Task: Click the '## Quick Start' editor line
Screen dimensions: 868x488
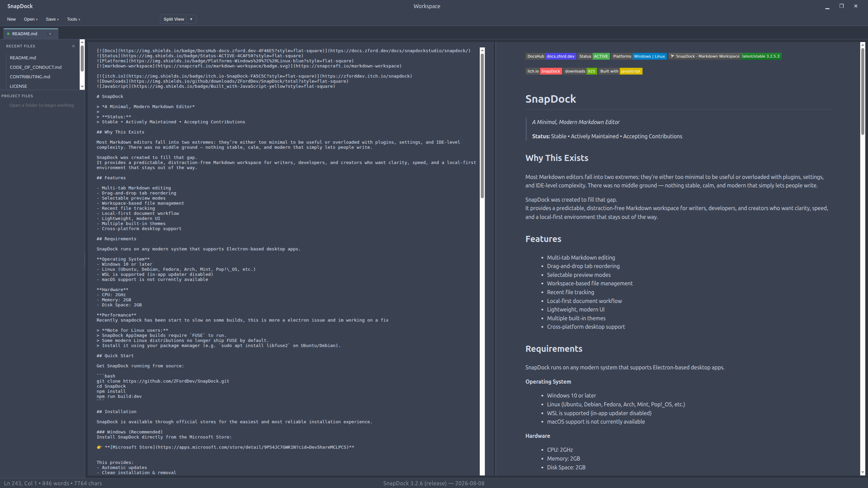Action: (x=115, y=356)
